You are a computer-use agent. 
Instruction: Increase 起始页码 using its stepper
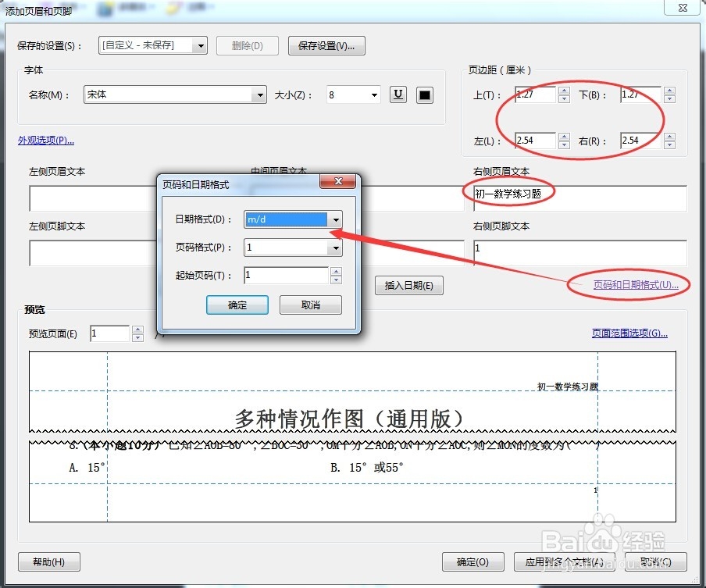(x=335, y=271)
